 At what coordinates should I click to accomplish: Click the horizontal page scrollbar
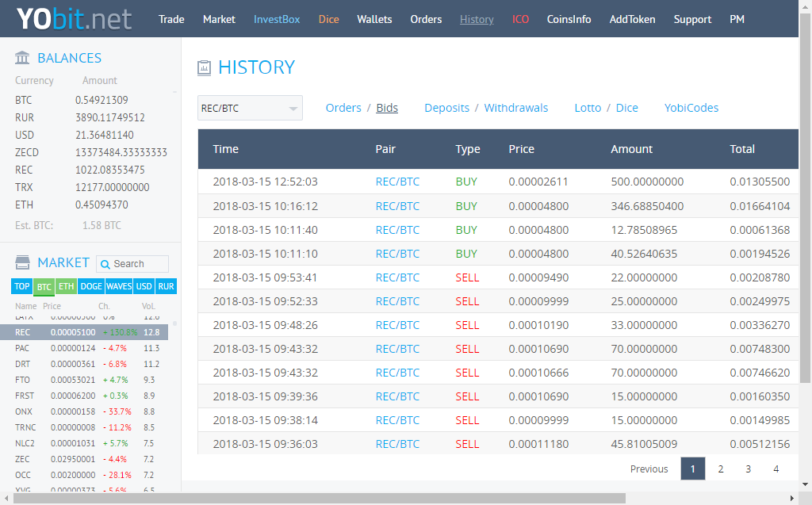click(319, 499)
